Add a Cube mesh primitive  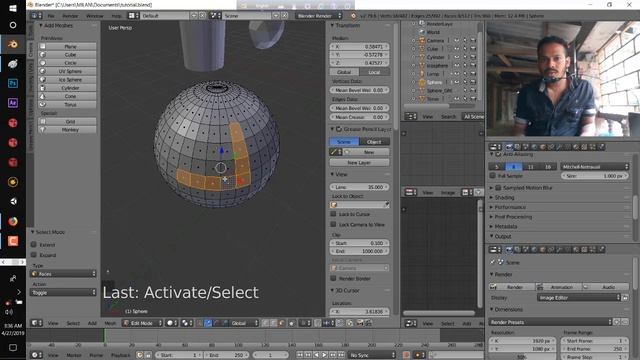tap(67, 55)
